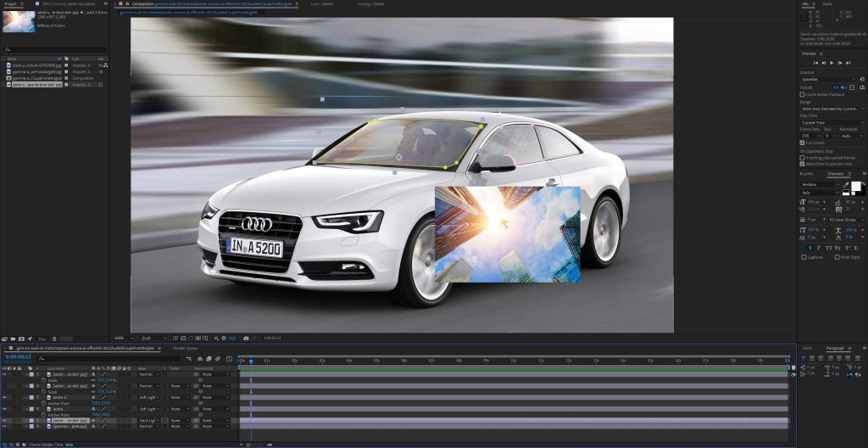
Task: Switch to the Audio panel tab
Action: [x=827, y=4]
